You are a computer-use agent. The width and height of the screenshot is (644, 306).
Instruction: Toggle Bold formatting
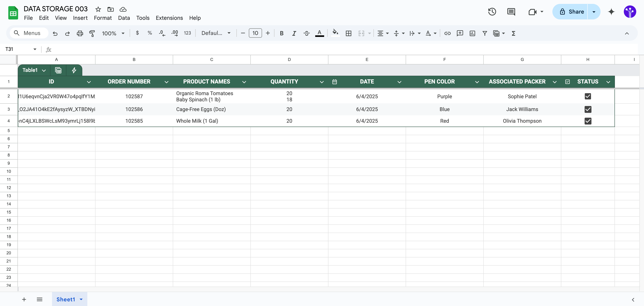[281, 33]
